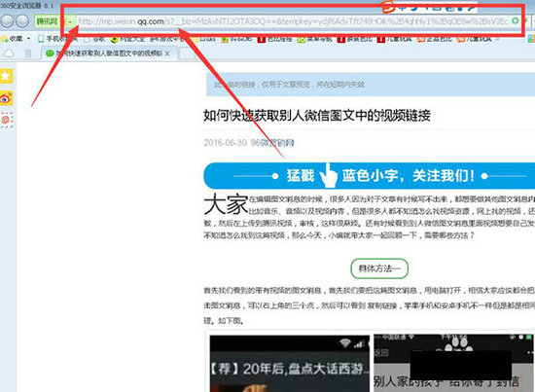Click the blue temporary-link notice bar
Image resolution: width=535 pixels, height=392 pixels.
pos(371,85)
